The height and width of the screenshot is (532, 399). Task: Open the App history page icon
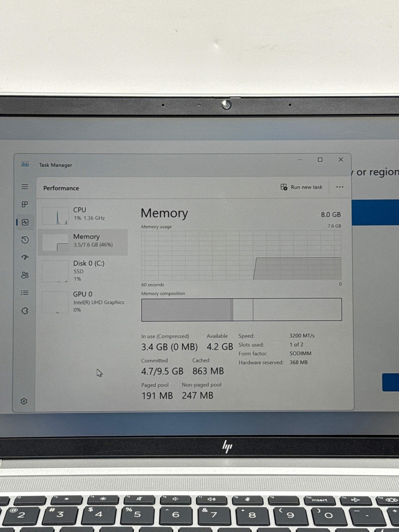(25, 240)
